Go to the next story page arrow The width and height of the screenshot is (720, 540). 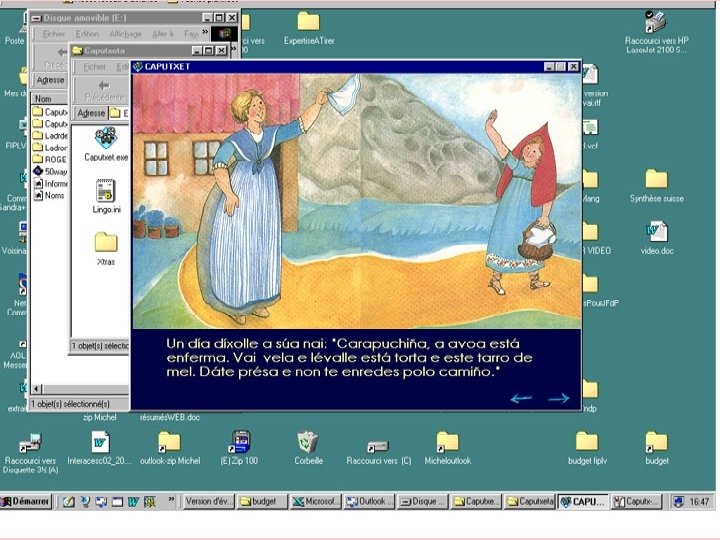[558, 398]
